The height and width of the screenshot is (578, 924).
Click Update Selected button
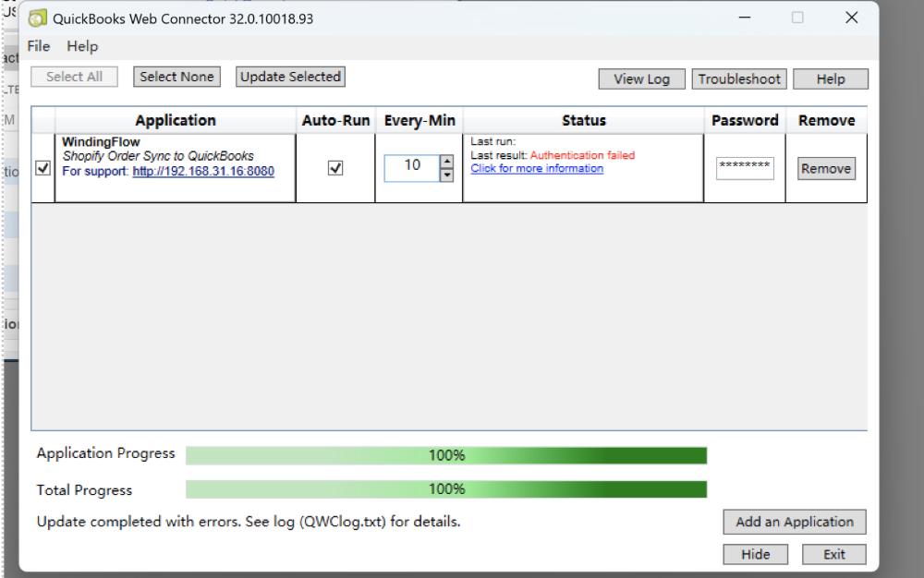pos(290,77)
